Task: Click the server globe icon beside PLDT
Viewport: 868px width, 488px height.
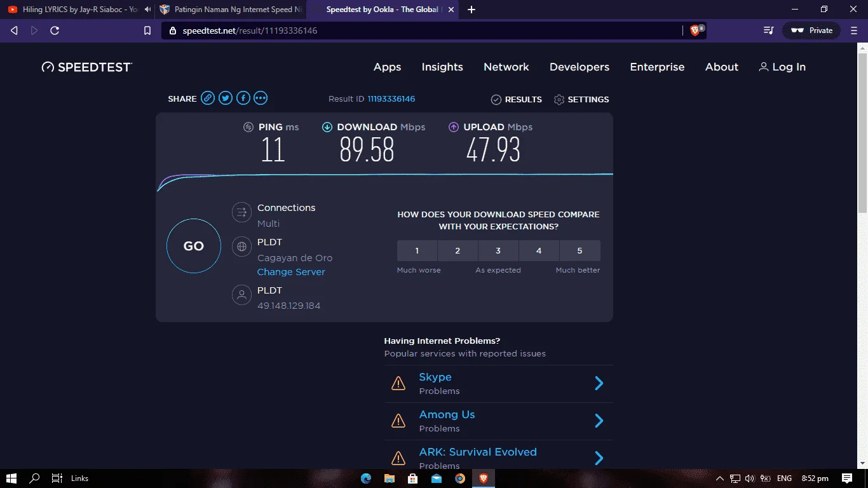Action: coord(241,247)
